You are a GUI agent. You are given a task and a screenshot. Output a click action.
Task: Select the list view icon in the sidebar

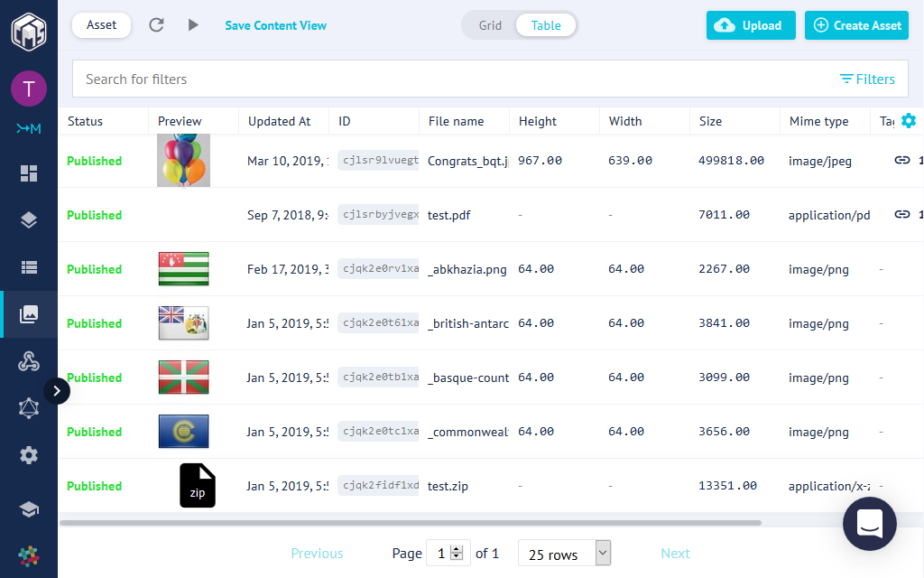click(29, 267)
